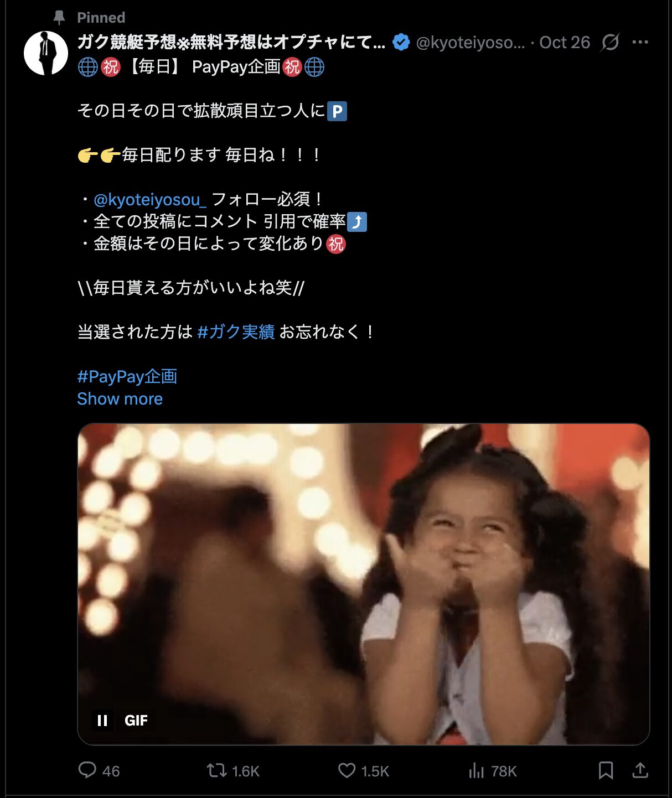Open the reply comment icon
This screenshot has width=672, height=798.
click(x=87, y=770)
